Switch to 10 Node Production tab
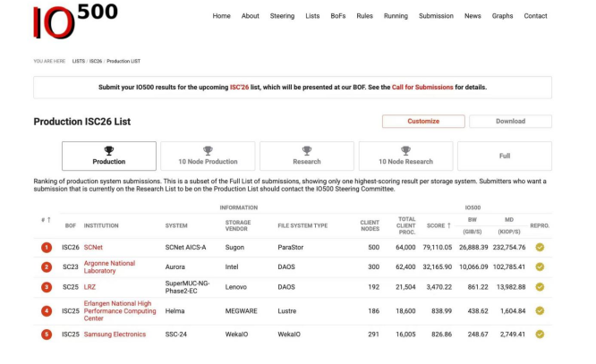This screenshot has height=364, width=596. coord(208,157)
